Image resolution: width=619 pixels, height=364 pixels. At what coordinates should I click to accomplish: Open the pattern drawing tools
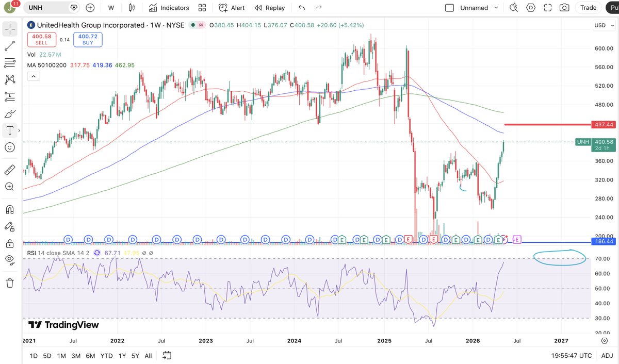tap(10, 79)
